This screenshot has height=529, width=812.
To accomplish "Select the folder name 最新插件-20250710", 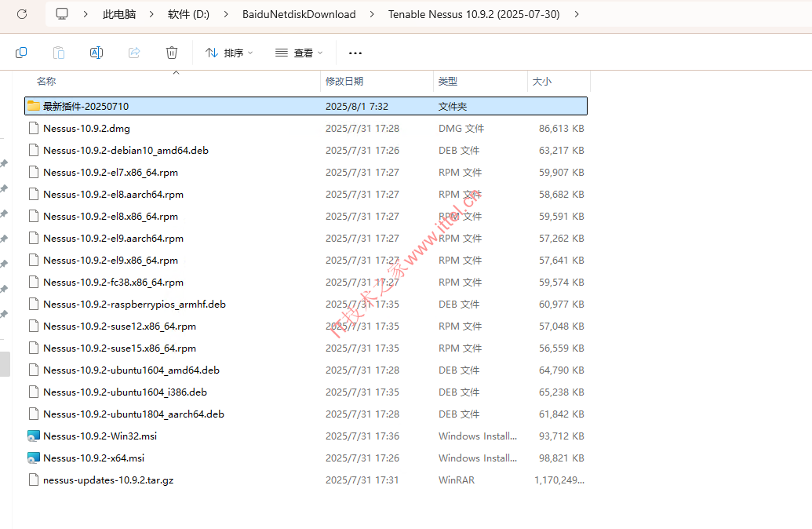I will tap(86, 106).
